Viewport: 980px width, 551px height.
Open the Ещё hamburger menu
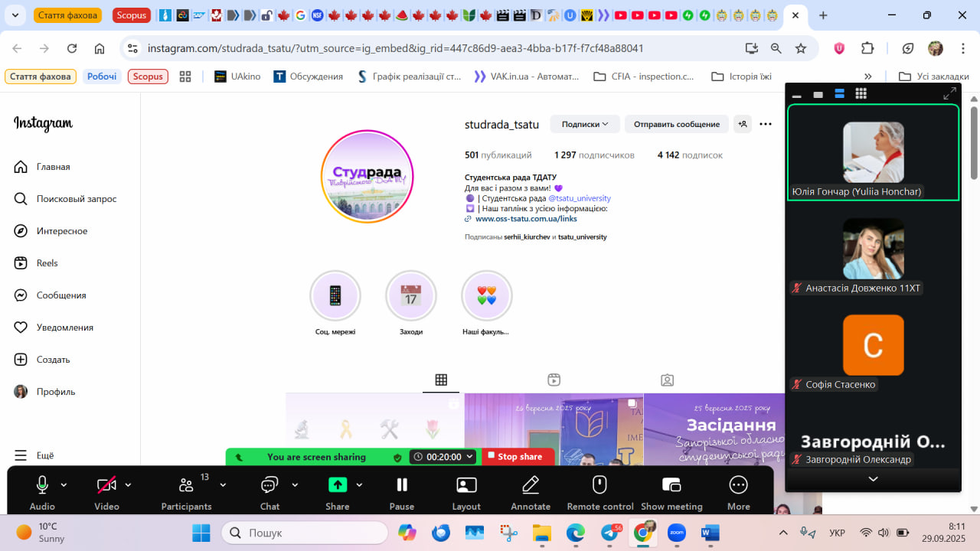pos(34,455)
